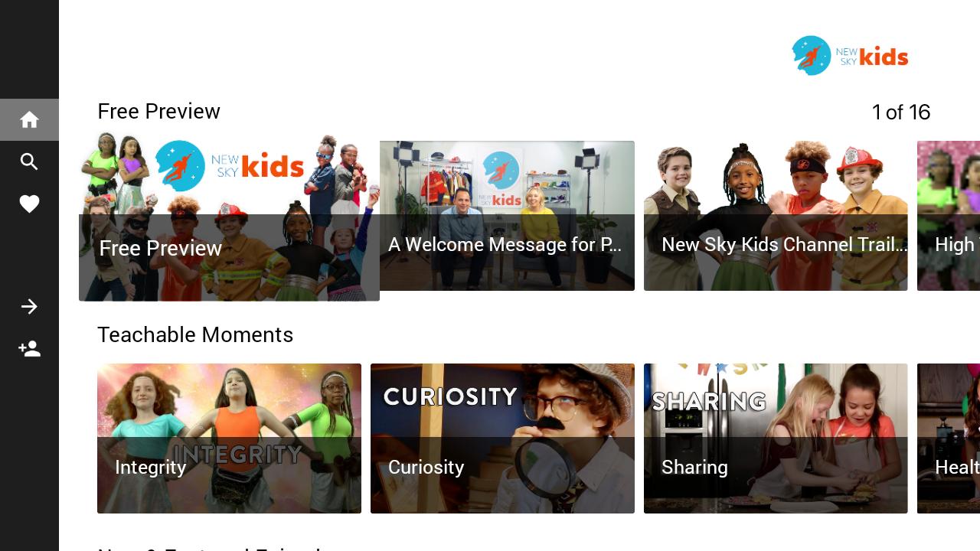Click the Sharing caption label
The width and height of the screenshot is (980, 551).
[694, 467]
